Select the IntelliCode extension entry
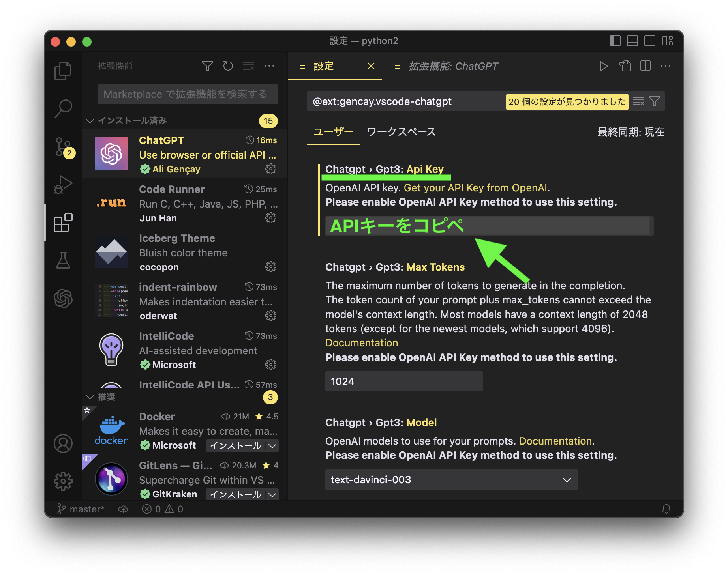 [x=185, y=350]
